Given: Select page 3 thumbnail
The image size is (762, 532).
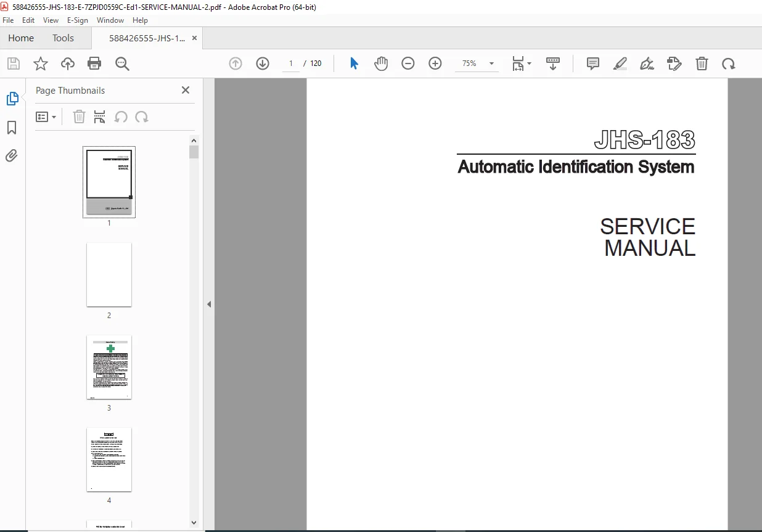Looking at the screenshot, I should click(x=109, y=367).
